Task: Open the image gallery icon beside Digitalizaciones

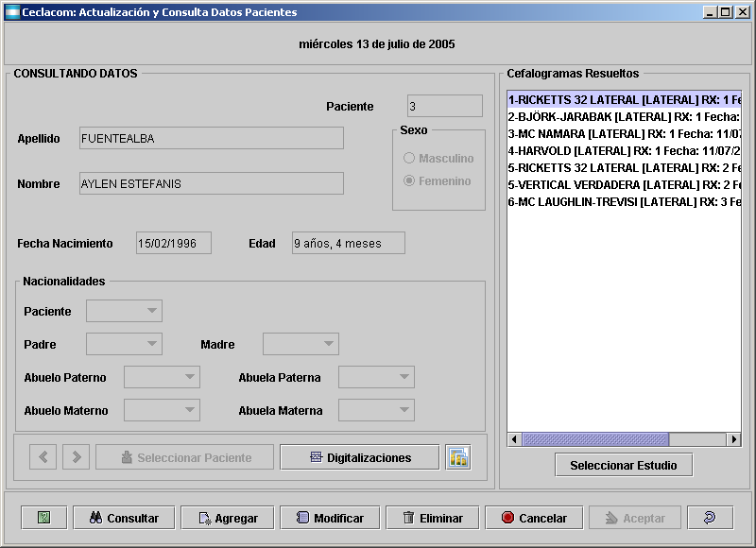Action: (458, 457)
